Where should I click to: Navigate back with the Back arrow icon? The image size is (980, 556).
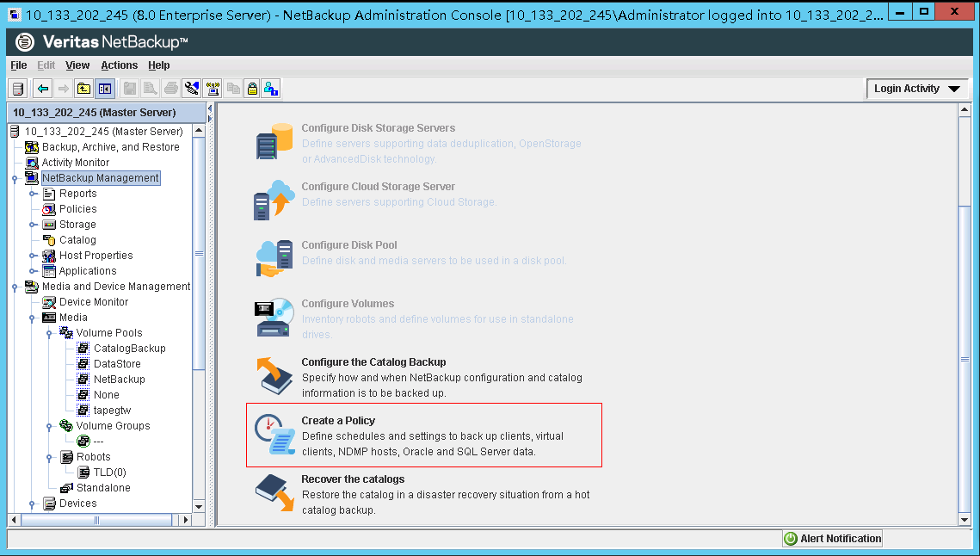42,88
